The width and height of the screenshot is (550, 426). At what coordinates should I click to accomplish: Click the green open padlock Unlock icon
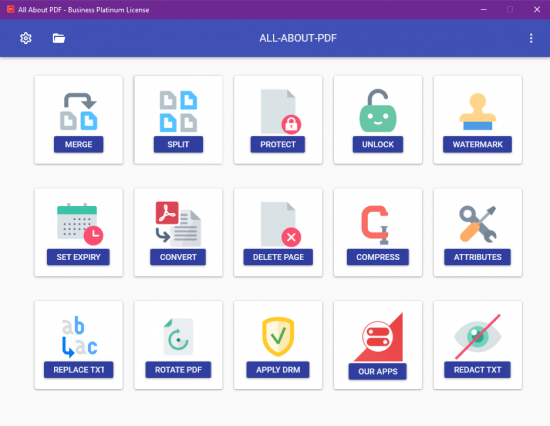[378, 111]
